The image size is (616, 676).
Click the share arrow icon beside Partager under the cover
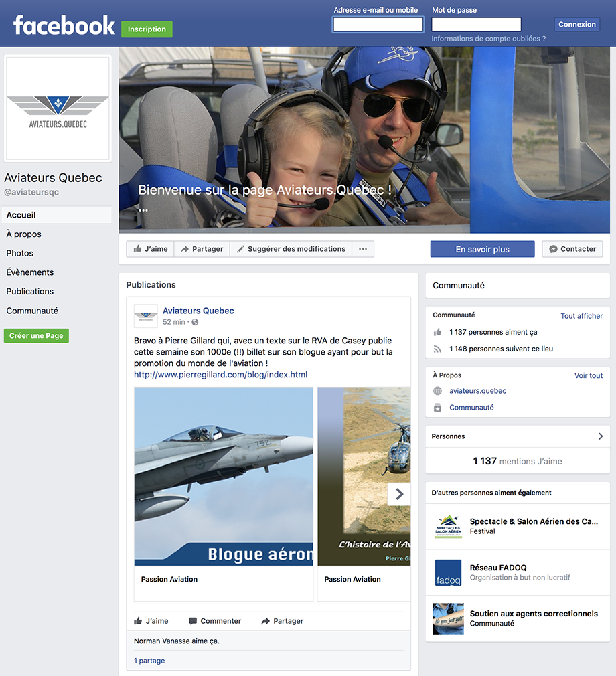click(185, 249)
